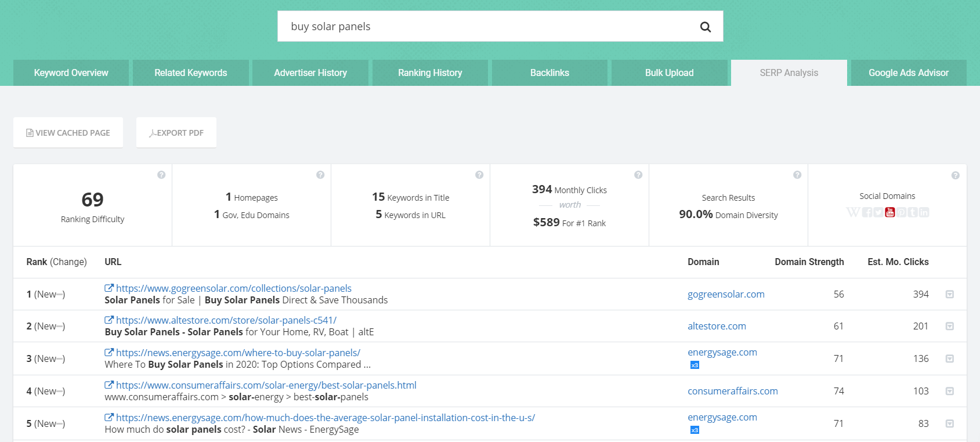980x442 pixels.
Task: Click the URL column header
Action: point(113,262)
